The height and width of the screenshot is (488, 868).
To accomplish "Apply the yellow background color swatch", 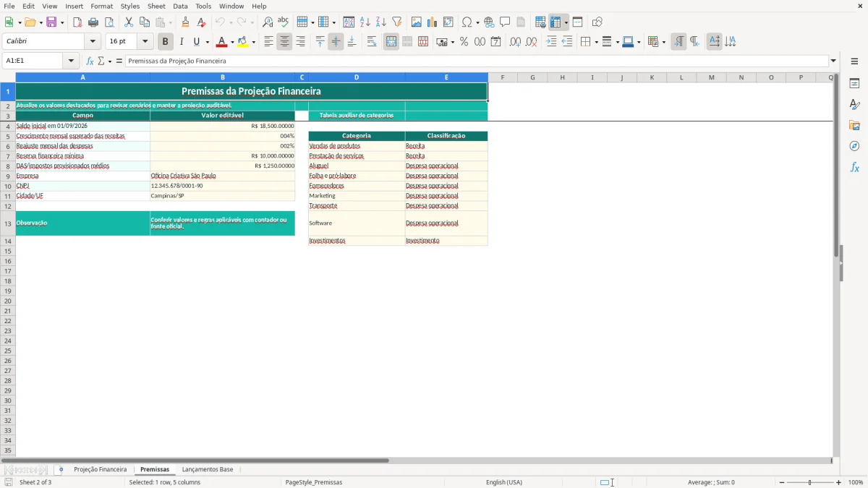I will click(x=243, y=42).
